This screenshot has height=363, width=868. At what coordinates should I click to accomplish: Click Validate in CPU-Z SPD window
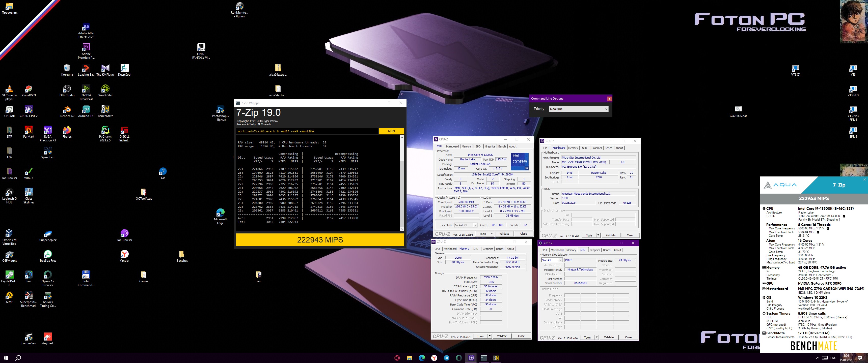click(x=609, y=337)
